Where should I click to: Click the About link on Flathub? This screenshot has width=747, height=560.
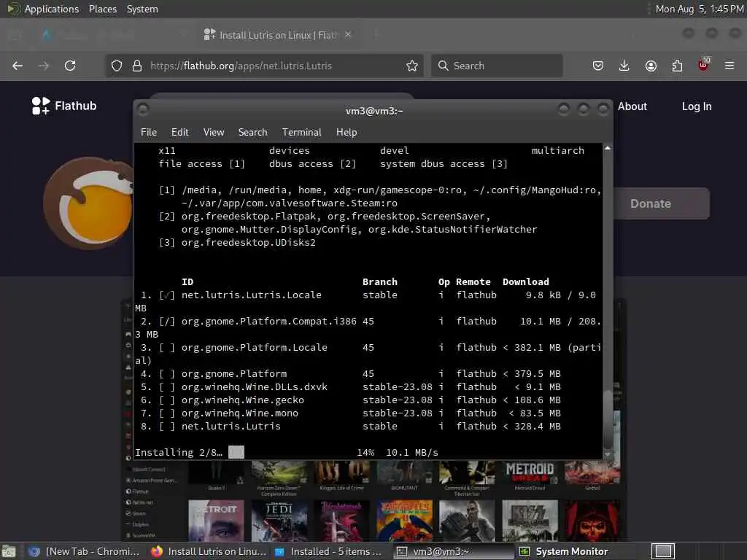click(632, 106)
